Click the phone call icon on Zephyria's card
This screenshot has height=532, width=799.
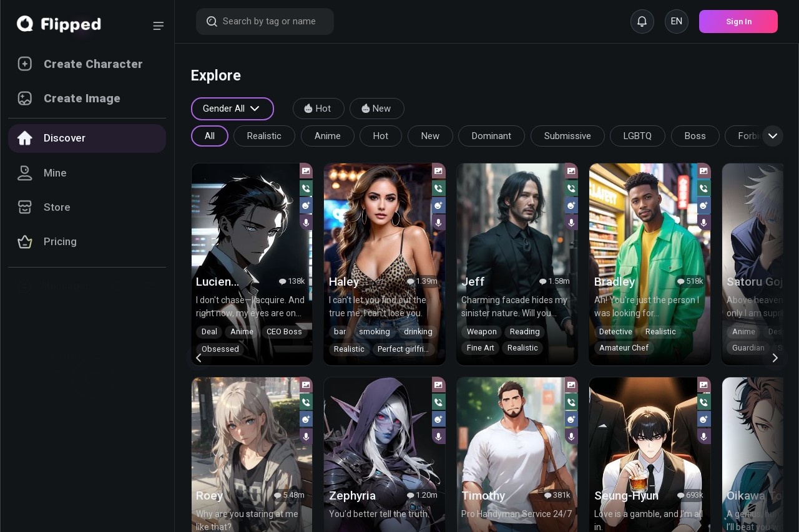439,402
